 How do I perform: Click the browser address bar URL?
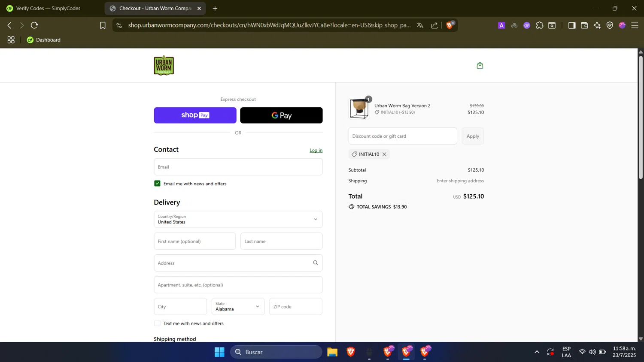pos(269,26)
